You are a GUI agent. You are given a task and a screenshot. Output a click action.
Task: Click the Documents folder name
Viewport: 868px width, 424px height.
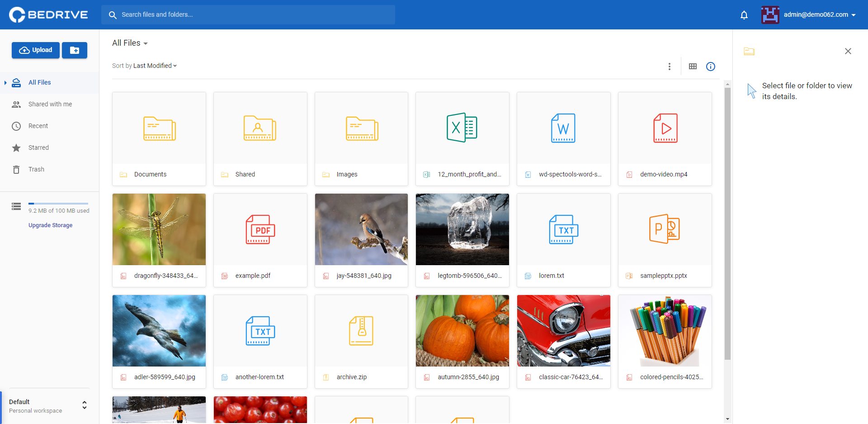pos(150,175)
